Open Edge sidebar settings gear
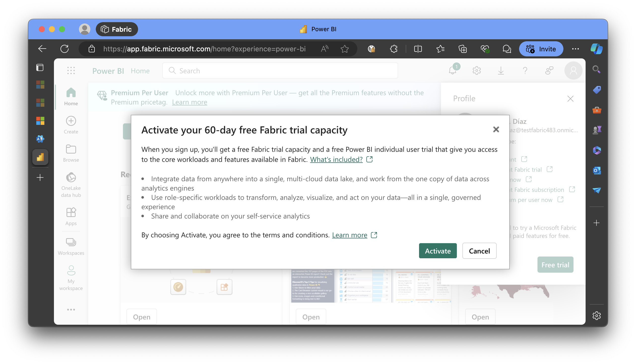 (x=597, y=315)
